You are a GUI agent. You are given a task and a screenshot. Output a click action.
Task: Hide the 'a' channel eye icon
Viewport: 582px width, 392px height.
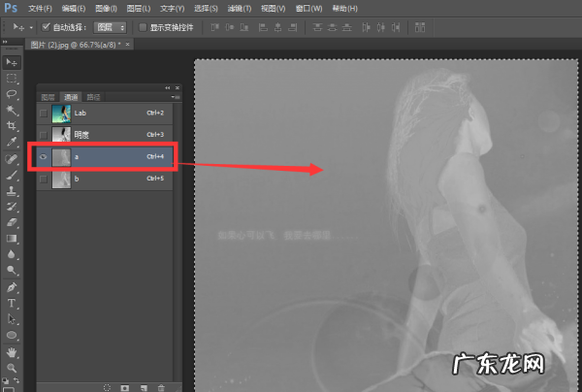click(x=43, y=155)
